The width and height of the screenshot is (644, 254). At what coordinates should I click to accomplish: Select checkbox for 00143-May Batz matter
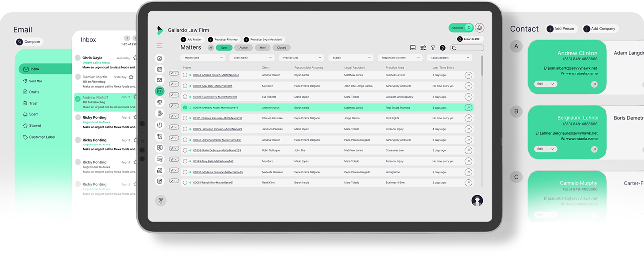tap(185, 161)
